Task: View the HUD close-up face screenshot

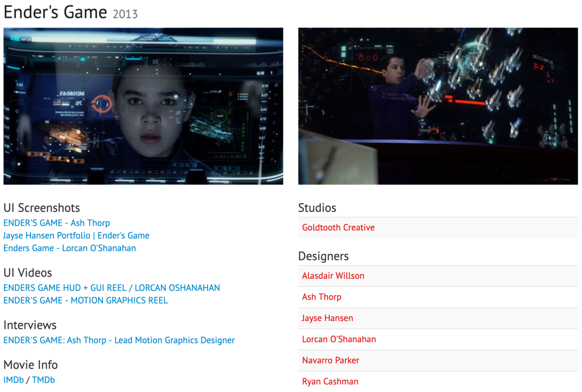Action: [x=143, y=106]
